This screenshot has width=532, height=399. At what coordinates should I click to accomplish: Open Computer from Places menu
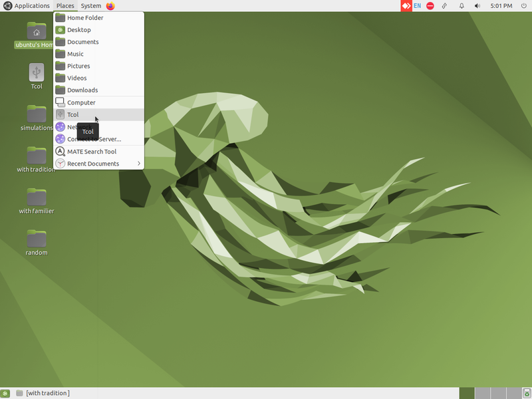coord(98,102)
